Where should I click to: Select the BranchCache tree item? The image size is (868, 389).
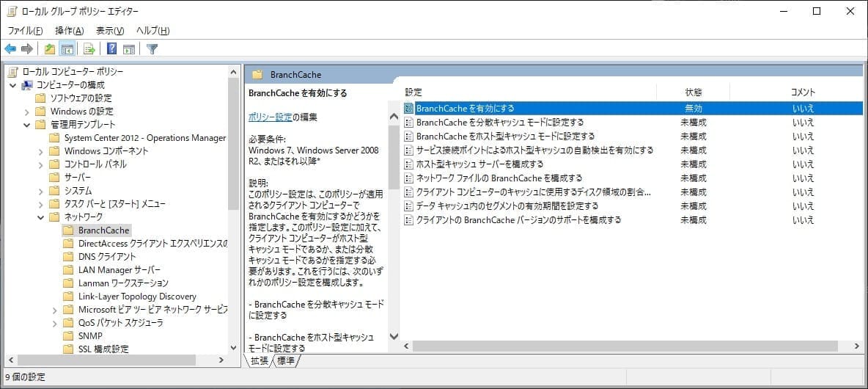point(103,230)
